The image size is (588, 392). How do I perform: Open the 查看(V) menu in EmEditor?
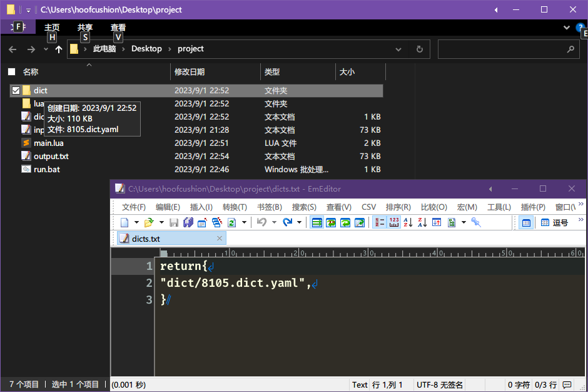click(338, 207)
